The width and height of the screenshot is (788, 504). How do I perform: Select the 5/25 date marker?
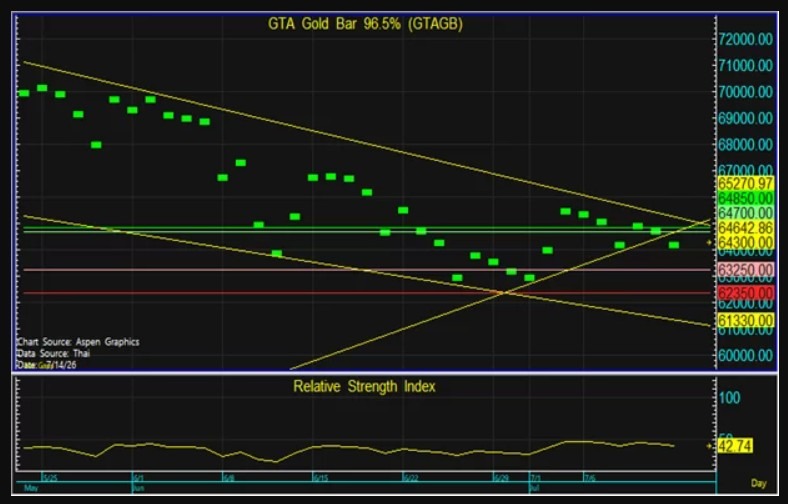click(x=50, y=478)
